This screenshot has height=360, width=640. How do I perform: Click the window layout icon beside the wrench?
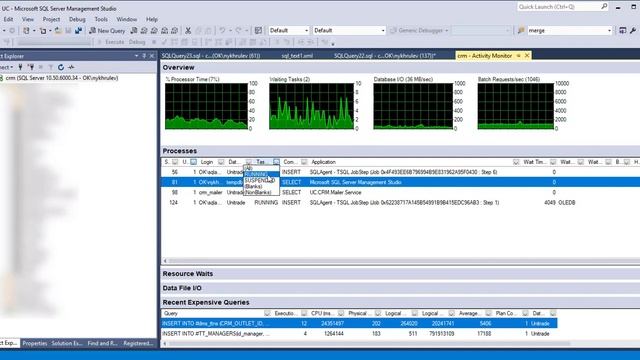tap(622, 31)
